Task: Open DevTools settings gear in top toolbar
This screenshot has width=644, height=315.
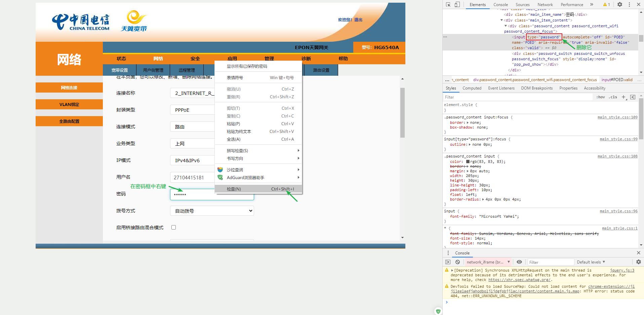Action: click(x=620, y=5)
